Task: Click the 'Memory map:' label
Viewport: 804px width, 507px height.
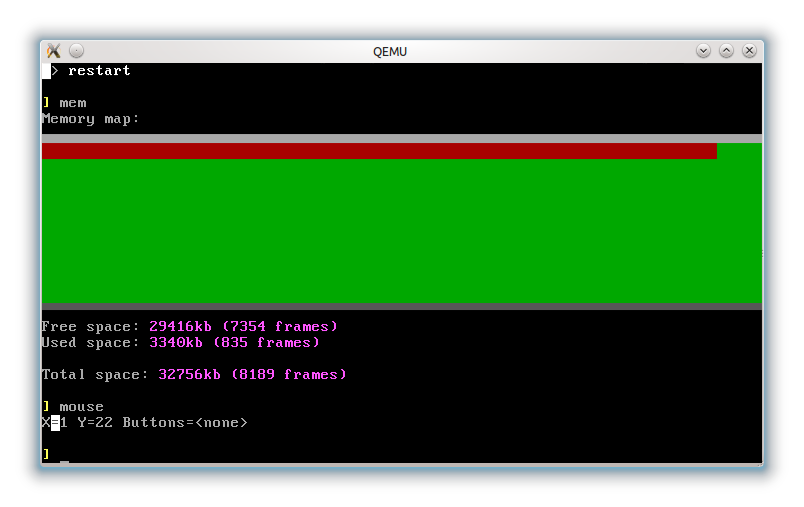Action: [91, 119]
